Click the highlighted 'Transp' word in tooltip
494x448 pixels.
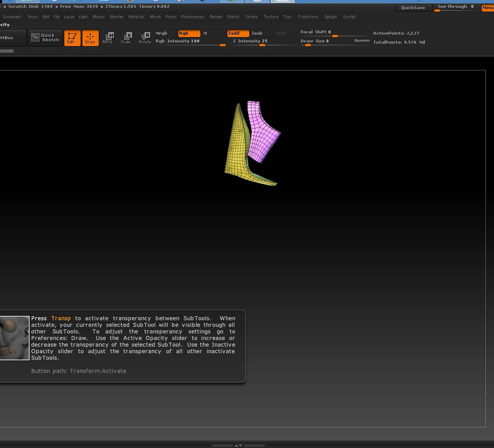point(61,318)
